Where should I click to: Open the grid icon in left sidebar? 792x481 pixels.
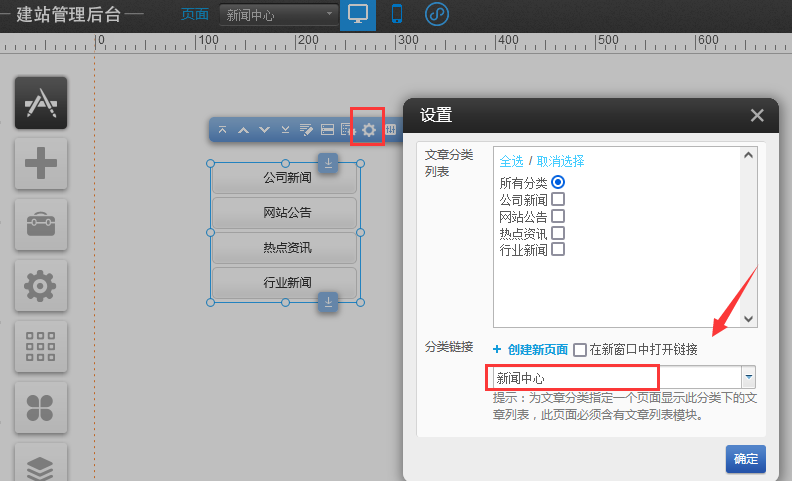pos(41,347)
